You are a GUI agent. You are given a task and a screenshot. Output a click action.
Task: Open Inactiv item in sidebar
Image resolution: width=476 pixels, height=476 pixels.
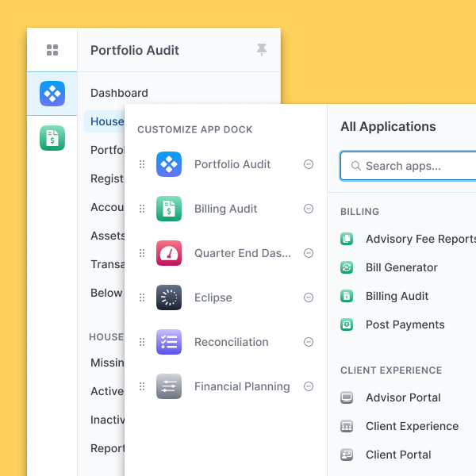(x=107, y=420)
